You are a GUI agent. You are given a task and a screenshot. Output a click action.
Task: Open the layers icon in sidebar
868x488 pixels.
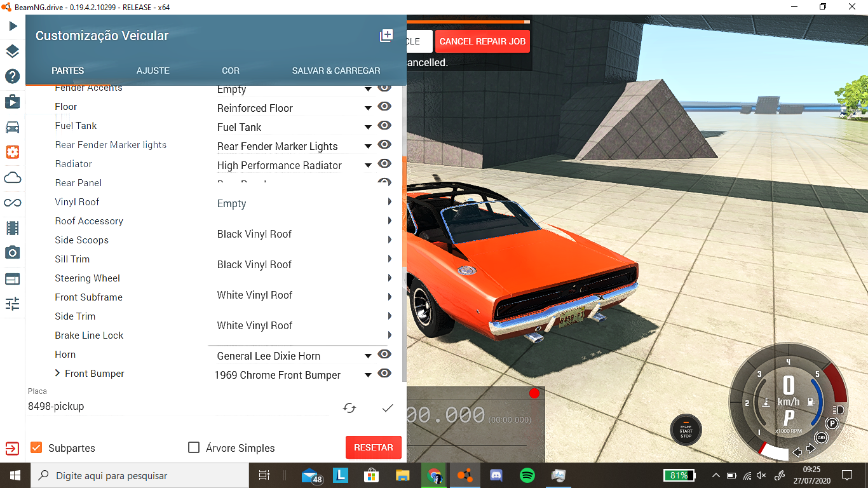tap(13, 51)
